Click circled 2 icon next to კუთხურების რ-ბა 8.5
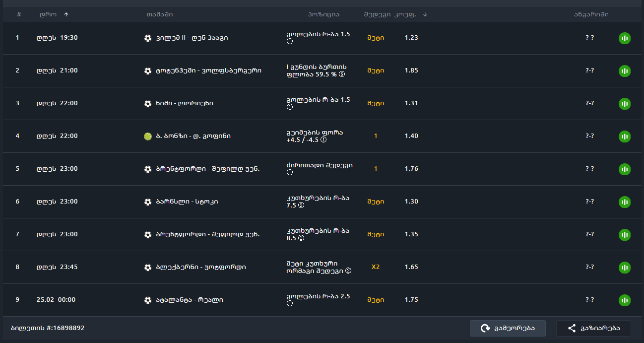This screenshot has width=644, height=343. click(x=301, y=238)
